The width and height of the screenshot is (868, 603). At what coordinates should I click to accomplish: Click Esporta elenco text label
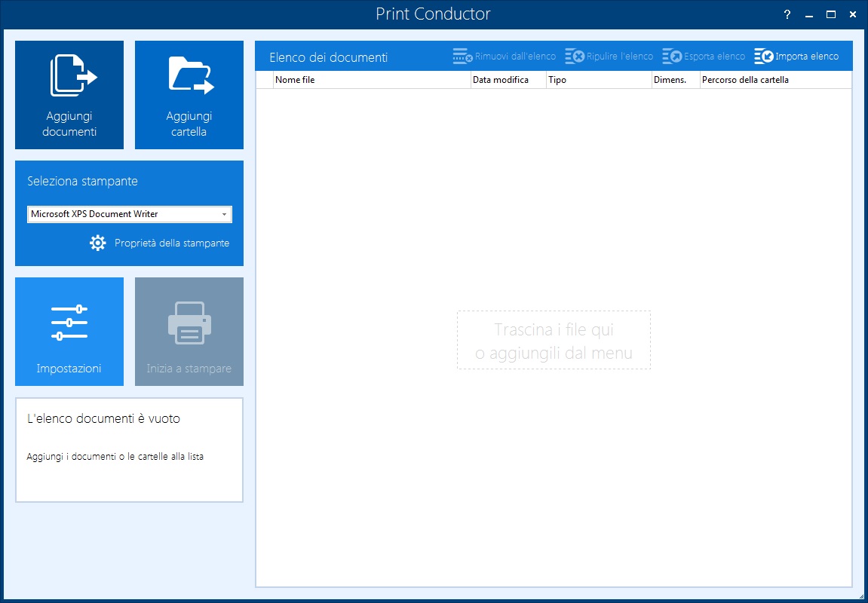pyautogui.click(x=715, y=57)
